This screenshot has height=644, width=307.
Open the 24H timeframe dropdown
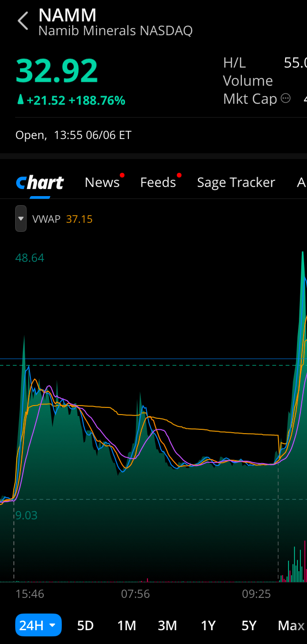(38, 625)
